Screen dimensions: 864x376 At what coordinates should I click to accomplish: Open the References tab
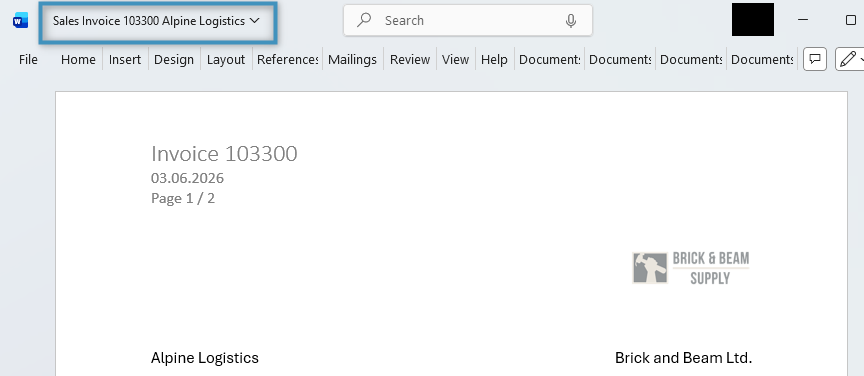pyautogui.click(x=287, y=60)
